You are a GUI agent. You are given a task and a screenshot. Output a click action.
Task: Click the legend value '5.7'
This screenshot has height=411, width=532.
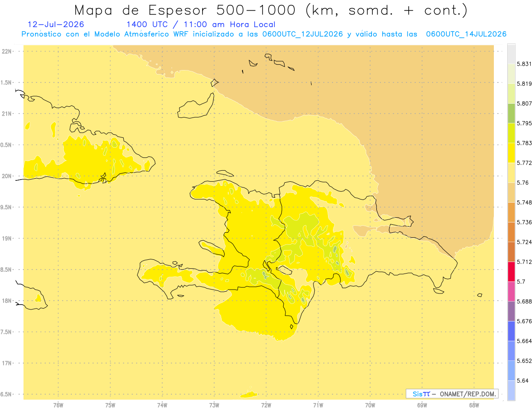[521, 282]
